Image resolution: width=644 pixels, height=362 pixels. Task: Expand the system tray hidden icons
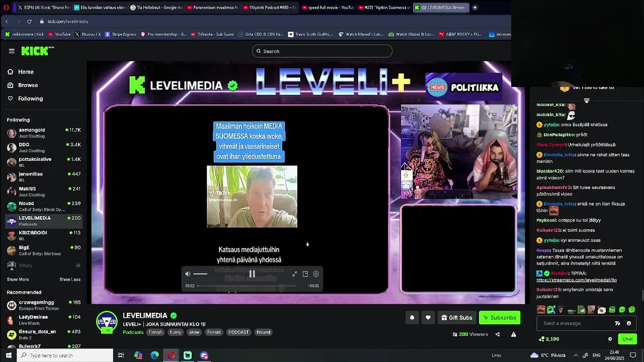[x=576, y=355]
